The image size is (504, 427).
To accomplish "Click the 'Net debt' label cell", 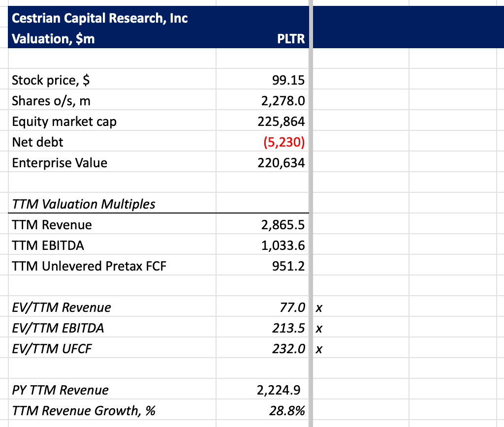I will click(x=37, y=142).
